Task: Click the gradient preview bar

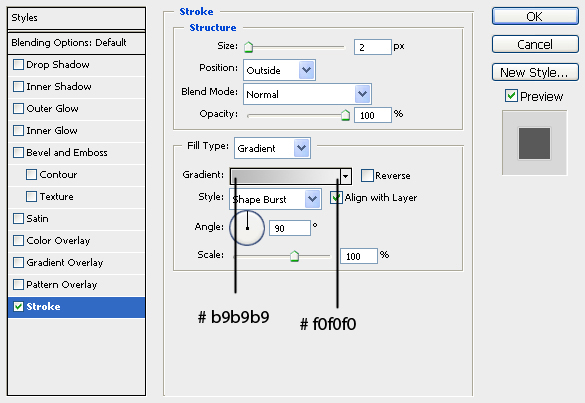Action: pyautogui.click(x=285, y=176)
